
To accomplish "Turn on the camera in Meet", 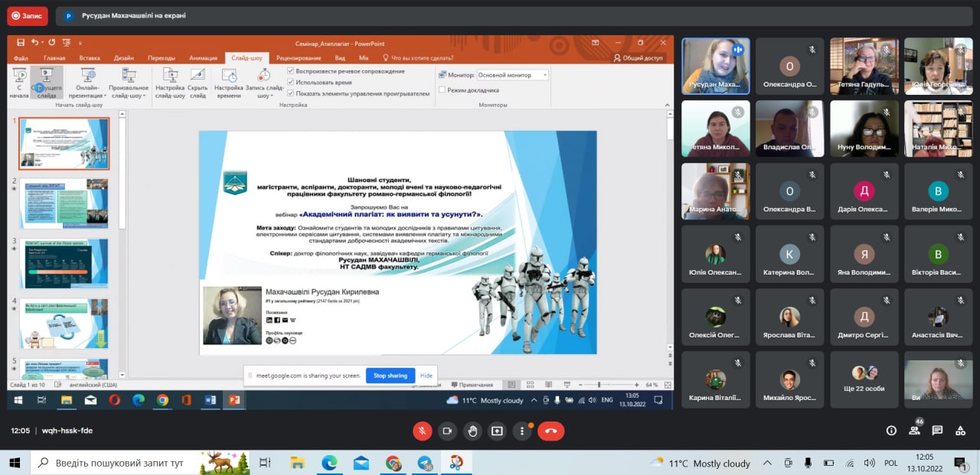I will 448,431.
